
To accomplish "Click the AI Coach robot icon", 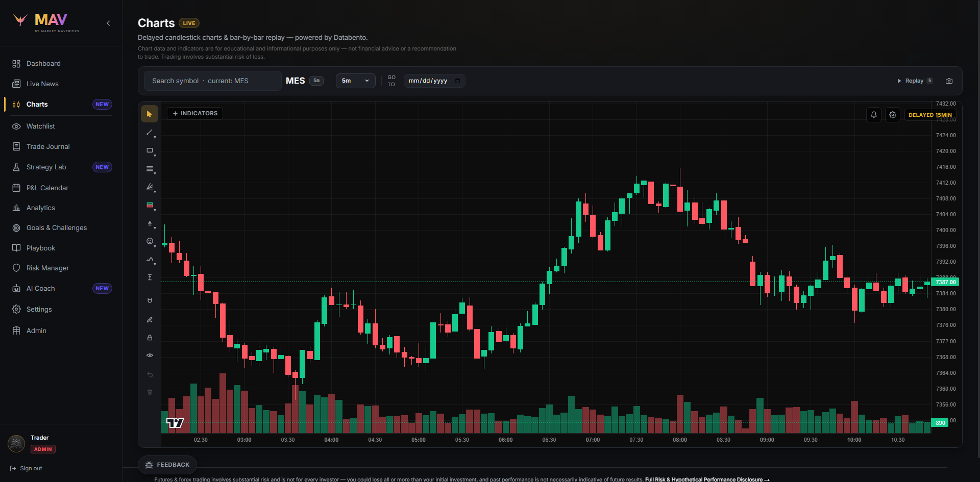I will pyautogui.click(x=16, y=288).
